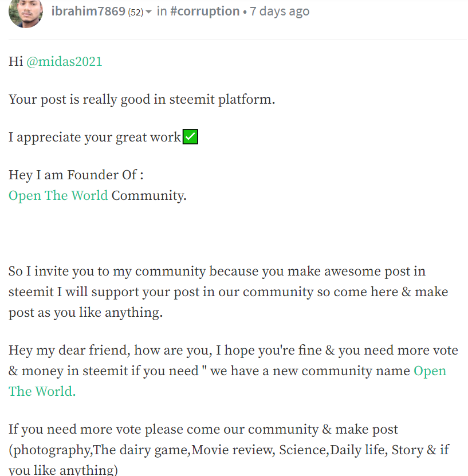Viewport: 468px width, 476px height.
Task: Visit the @midas2021 mention link
Action: coord(64,62)
